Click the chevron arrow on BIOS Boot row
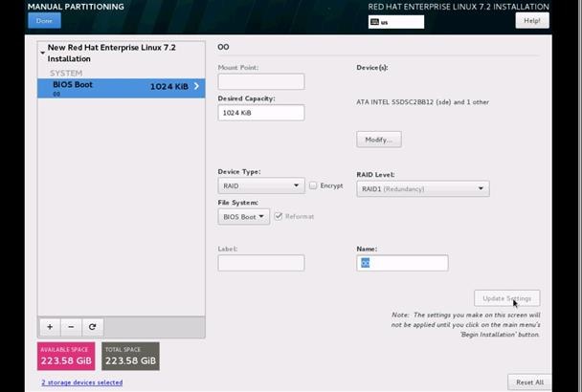 pyautogui.click(x=196, y=86)
